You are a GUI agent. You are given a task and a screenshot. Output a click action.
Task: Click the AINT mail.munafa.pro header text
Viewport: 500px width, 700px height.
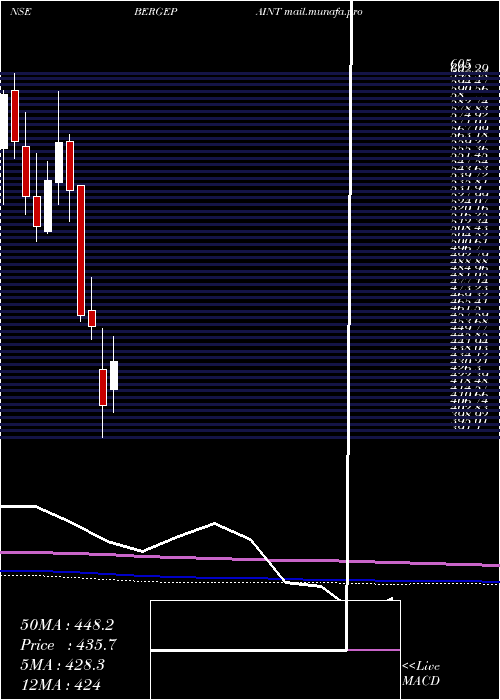click(309, 12)
